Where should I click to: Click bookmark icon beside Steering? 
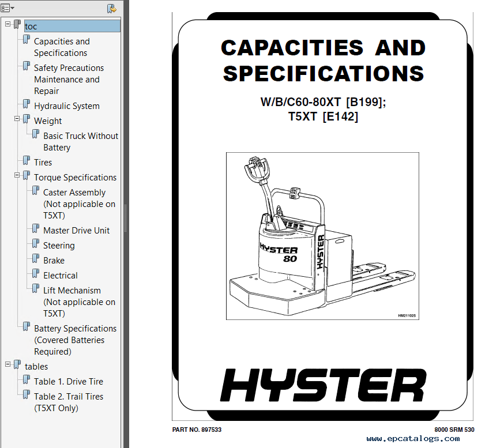coord(36,243)
